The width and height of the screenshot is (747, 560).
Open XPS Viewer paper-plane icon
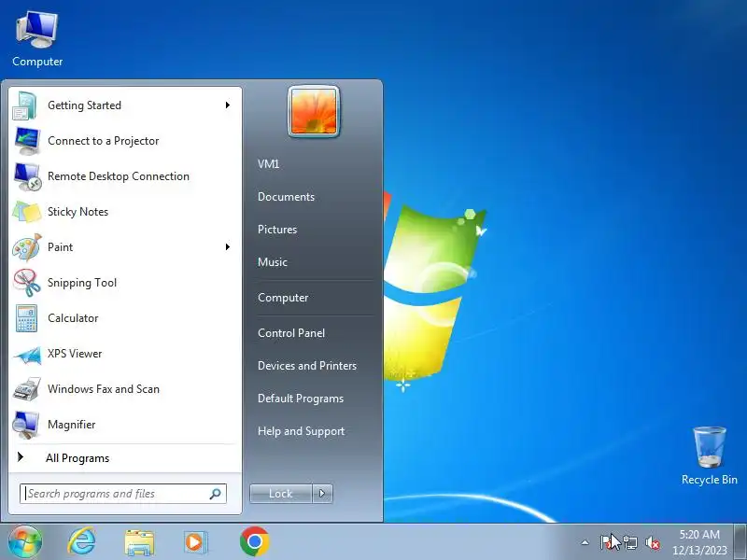tap(27, 355)
